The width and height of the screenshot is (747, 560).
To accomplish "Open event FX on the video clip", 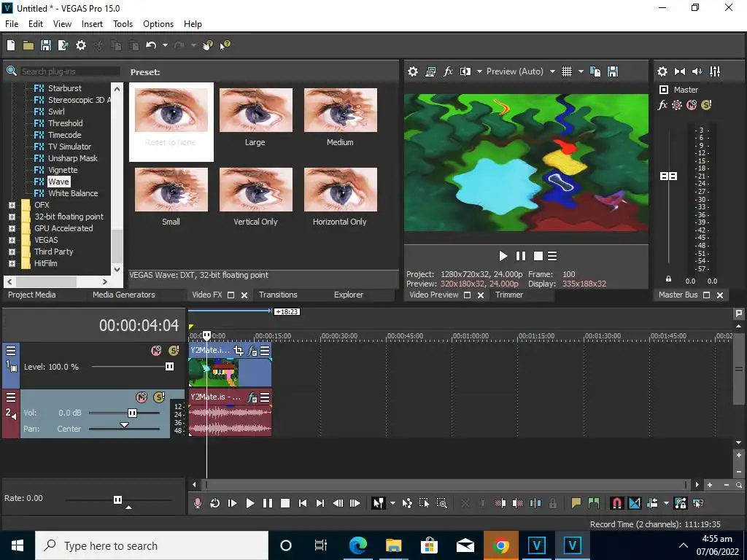I will pos(252,351).
